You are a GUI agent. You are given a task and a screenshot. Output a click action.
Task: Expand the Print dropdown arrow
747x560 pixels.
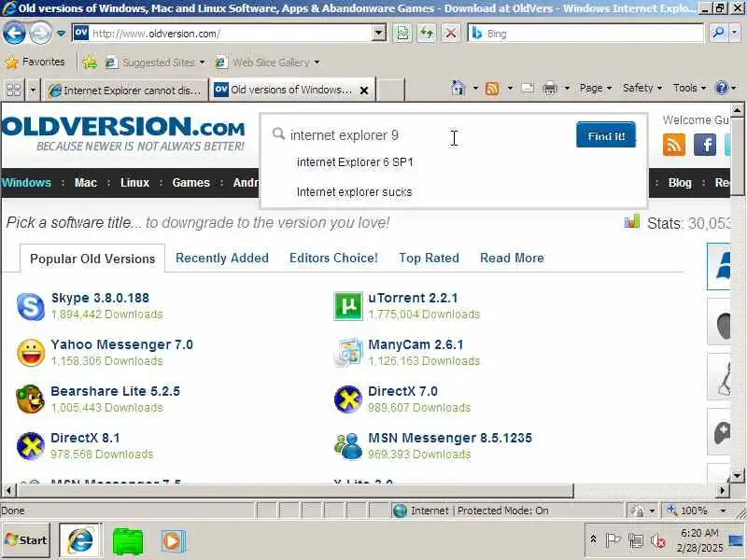click(567, 88)
